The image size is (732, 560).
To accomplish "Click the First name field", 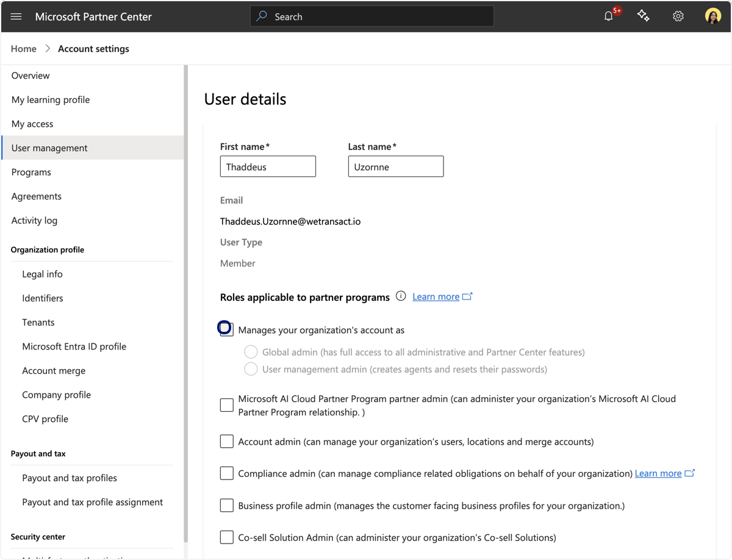I will (268, 167).
